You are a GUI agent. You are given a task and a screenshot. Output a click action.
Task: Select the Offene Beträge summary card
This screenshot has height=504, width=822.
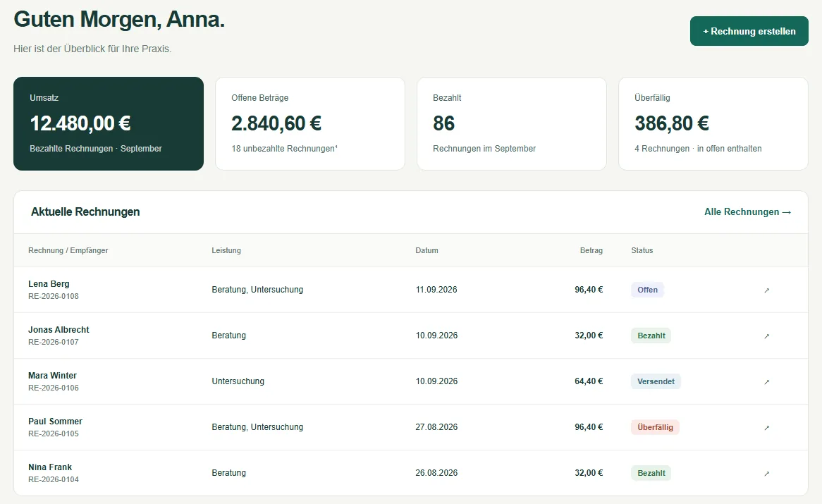point(309,123)
